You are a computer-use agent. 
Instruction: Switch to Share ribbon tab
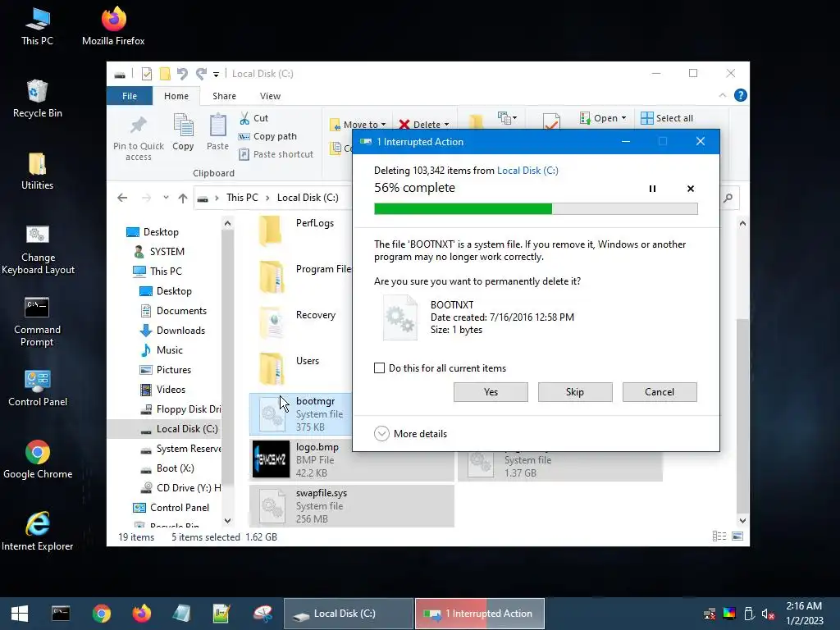224,96
